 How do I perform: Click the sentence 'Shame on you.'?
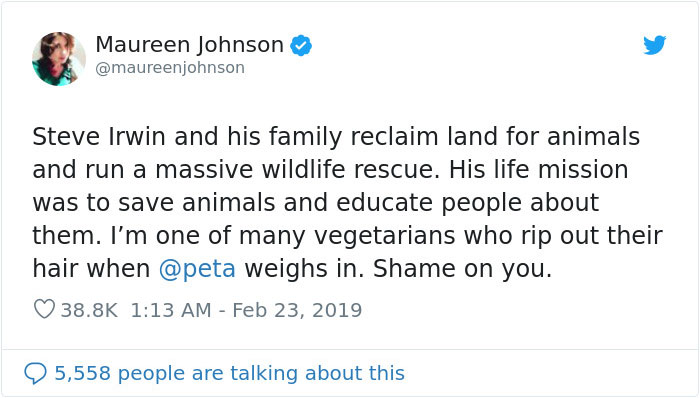pos(462,269)
